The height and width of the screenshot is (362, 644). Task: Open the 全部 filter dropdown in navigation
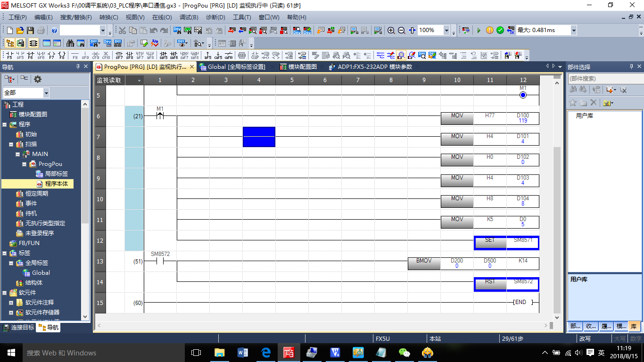coord(46,93)
